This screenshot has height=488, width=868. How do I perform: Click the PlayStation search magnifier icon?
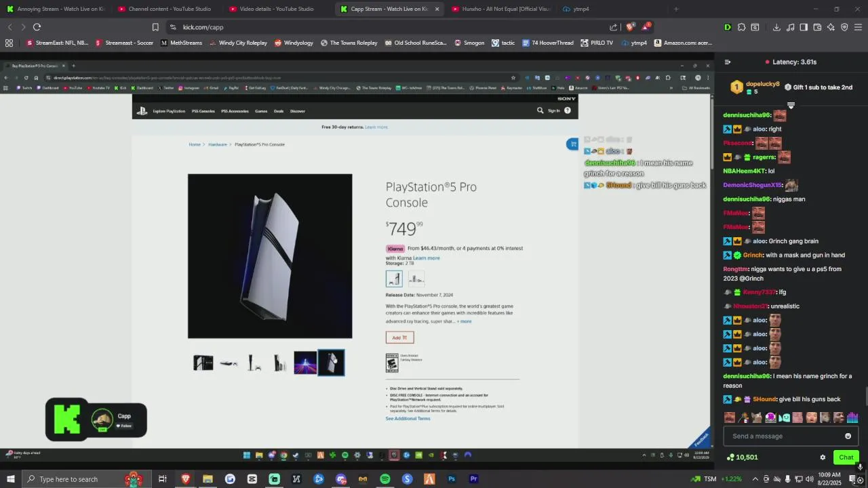[x=540, y=110]
